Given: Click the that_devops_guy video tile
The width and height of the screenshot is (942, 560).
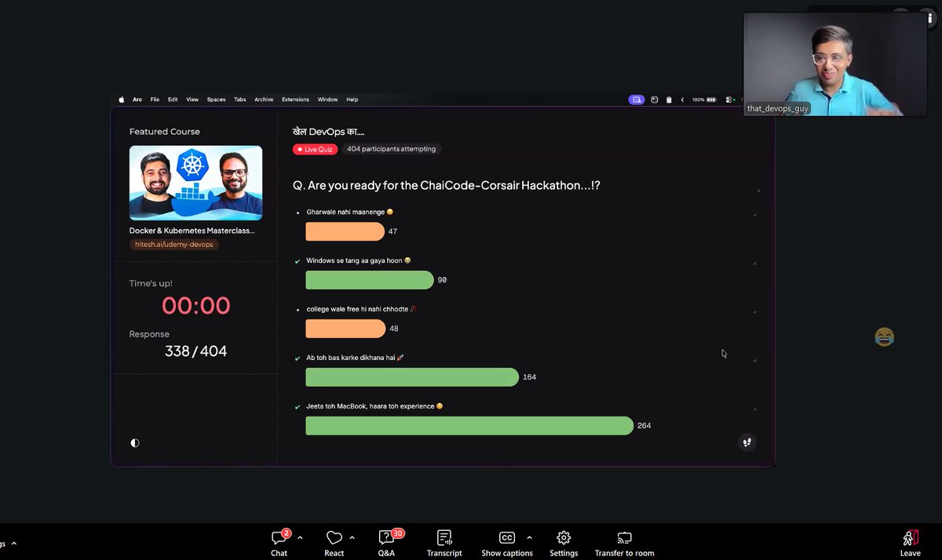Looking at the screenshot, I should (x=835, y=64).
